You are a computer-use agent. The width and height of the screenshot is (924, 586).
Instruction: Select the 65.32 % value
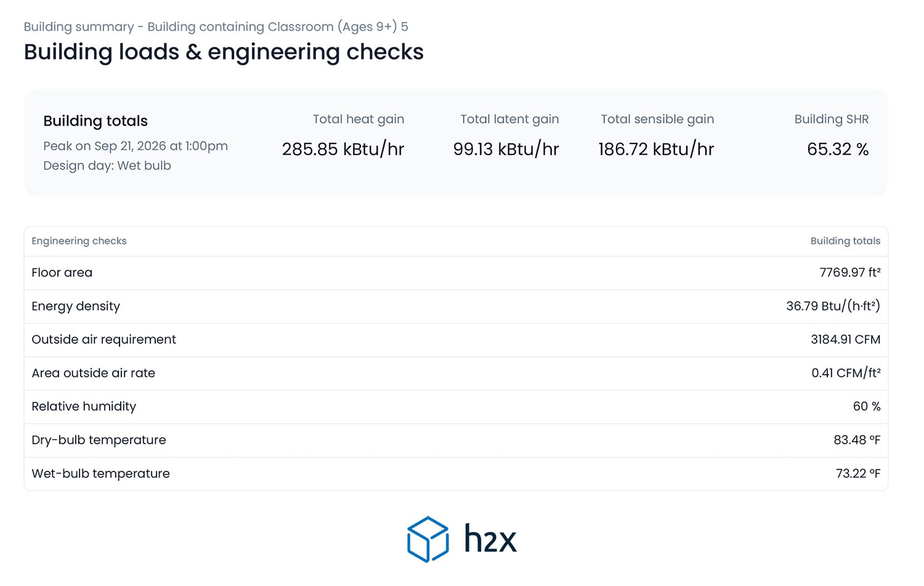[838, 149]
